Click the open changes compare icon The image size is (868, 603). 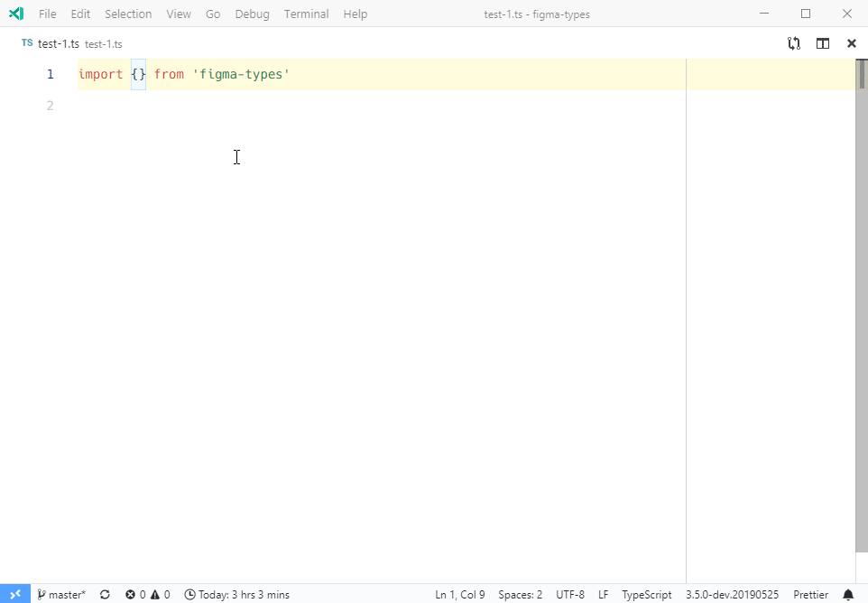794,43
